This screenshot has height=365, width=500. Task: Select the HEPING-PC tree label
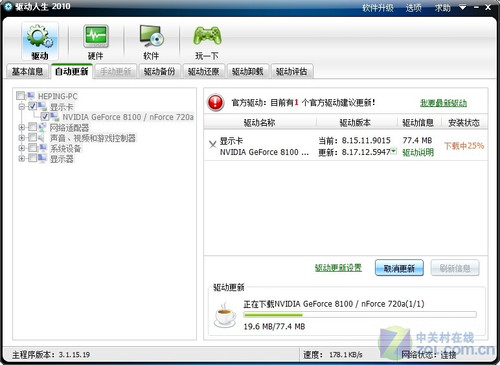[57, 96]
